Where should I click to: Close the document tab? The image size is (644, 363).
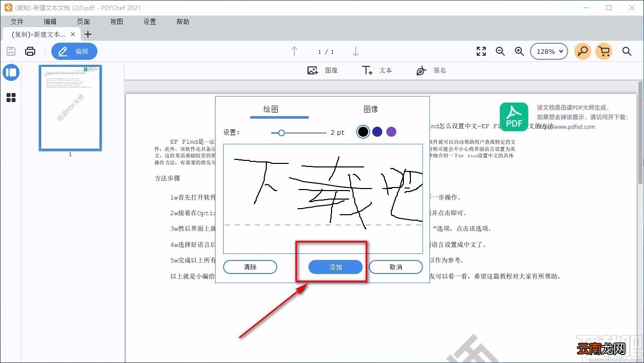[x=73, y=34]
